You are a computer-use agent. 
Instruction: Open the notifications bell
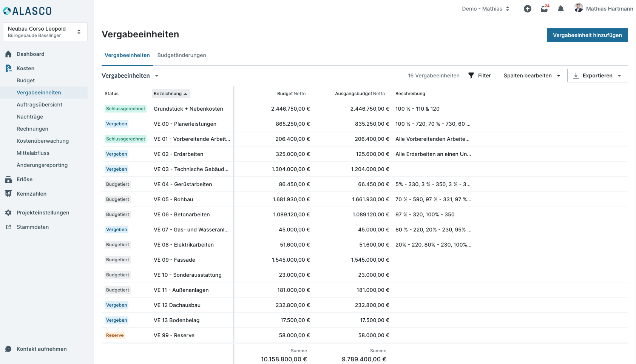561,9
